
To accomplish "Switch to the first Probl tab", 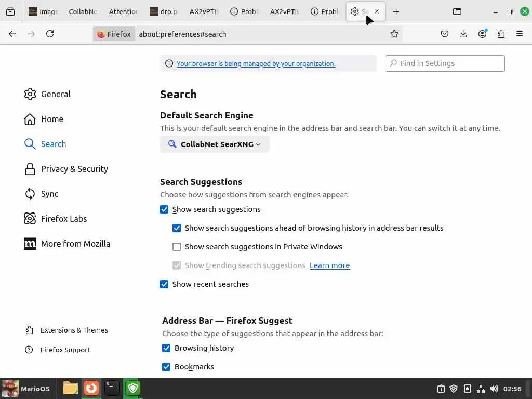I will [244, 12].
